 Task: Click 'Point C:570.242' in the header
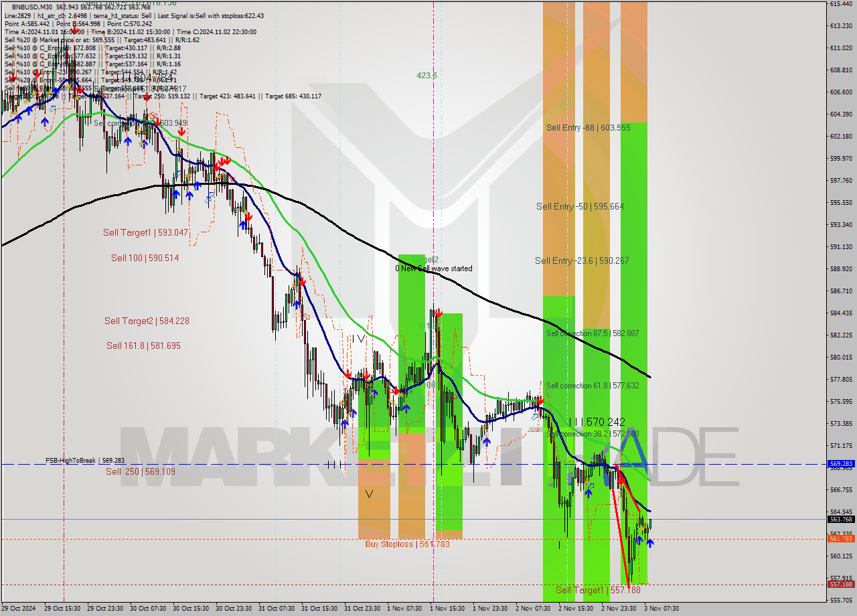129,23
